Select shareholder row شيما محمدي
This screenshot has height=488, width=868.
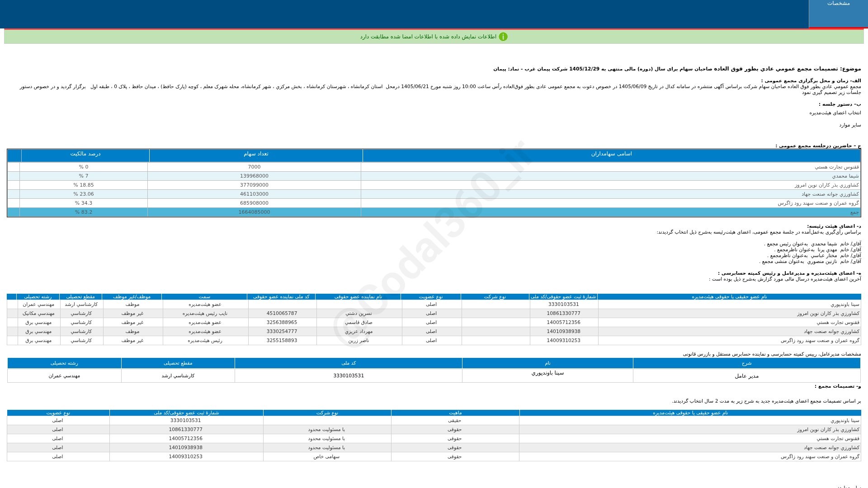pyautogui.click(x=434, y=176)
